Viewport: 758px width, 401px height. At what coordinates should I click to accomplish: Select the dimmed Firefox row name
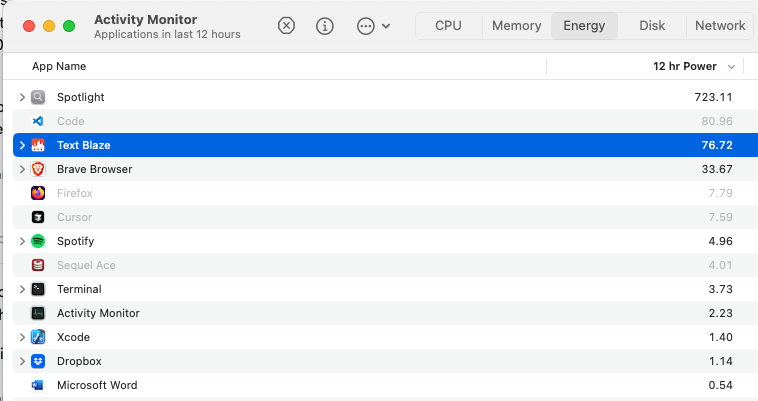[75, 193]
